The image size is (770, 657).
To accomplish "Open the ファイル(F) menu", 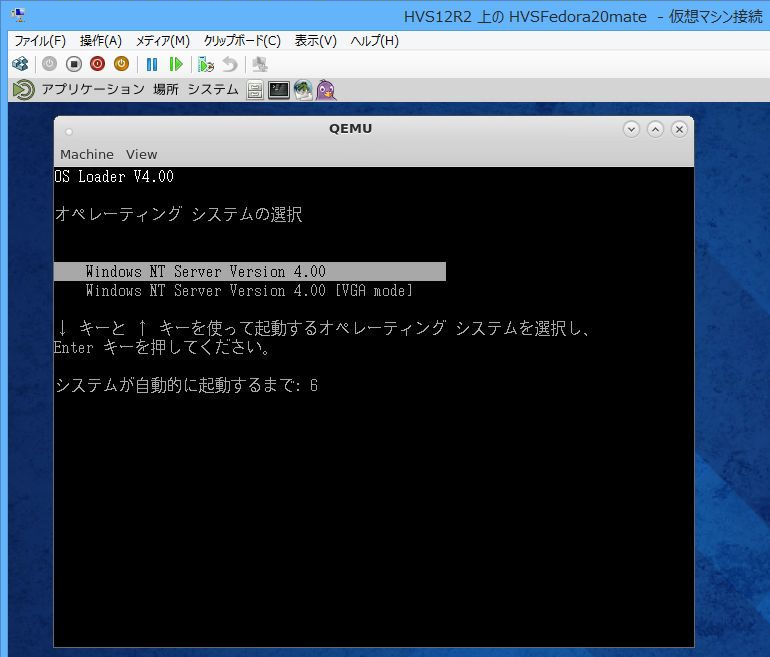I will pyautogui.click(x=40, y=41).
